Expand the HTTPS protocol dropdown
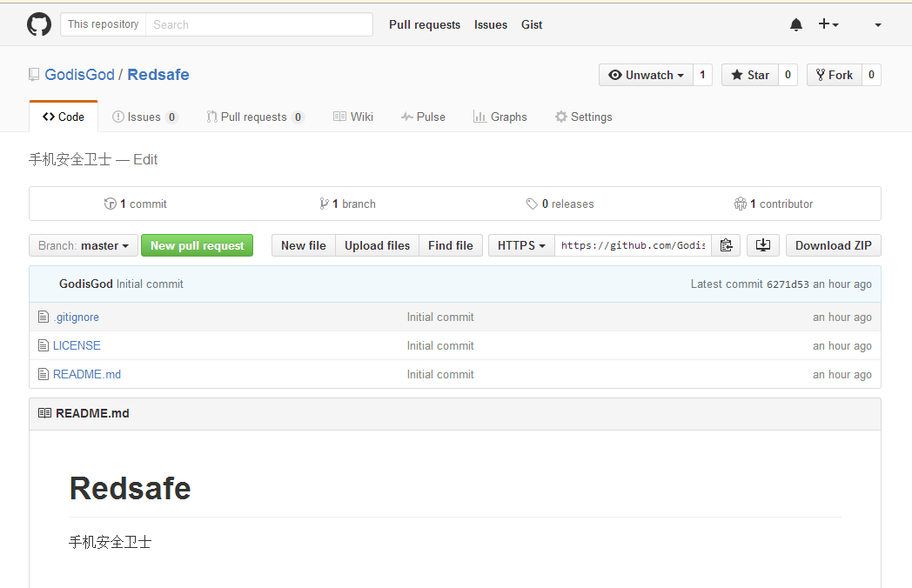Viewport: 912px width, 588px height. (x=521, y=245)
